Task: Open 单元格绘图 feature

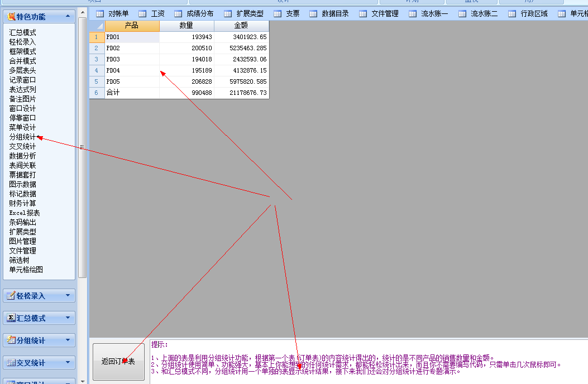Action: point(26,270)
